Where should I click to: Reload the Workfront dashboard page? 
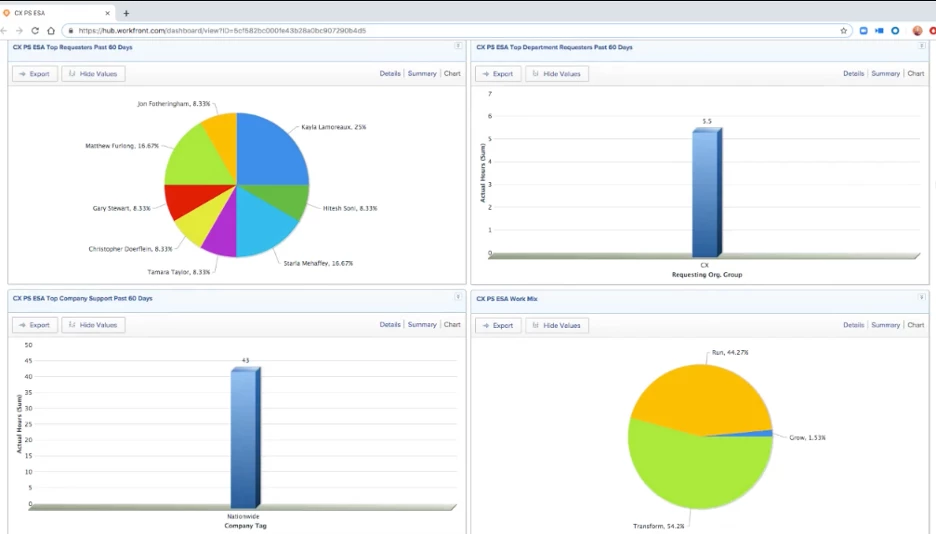[35, 30]
